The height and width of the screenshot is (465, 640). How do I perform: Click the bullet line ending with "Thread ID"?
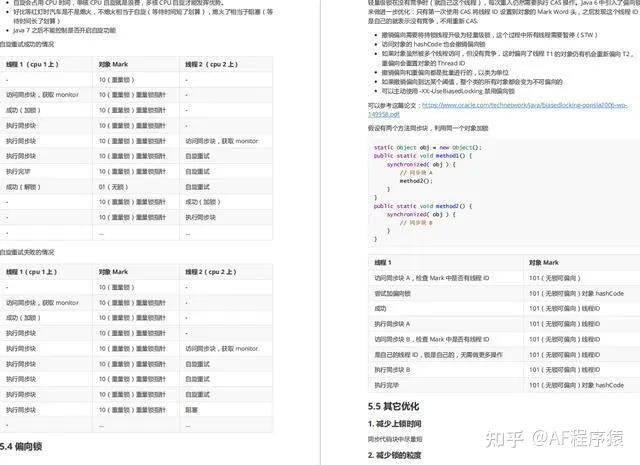pos(423,63)
